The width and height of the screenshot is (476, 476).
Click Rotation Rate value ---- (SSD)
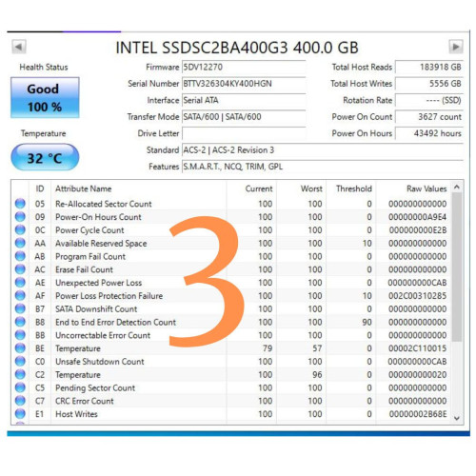pyautogui.click(x=429, y=100)
